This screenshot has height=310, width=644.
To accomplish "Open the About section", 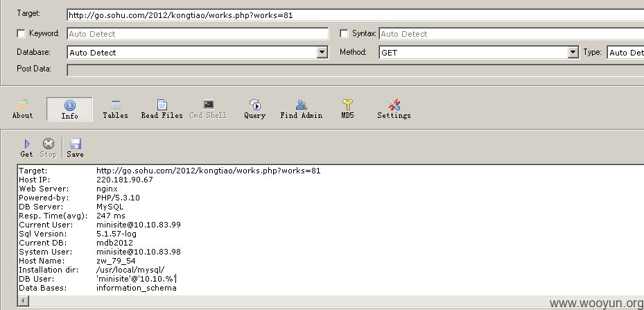I will (x=22, y=110).
